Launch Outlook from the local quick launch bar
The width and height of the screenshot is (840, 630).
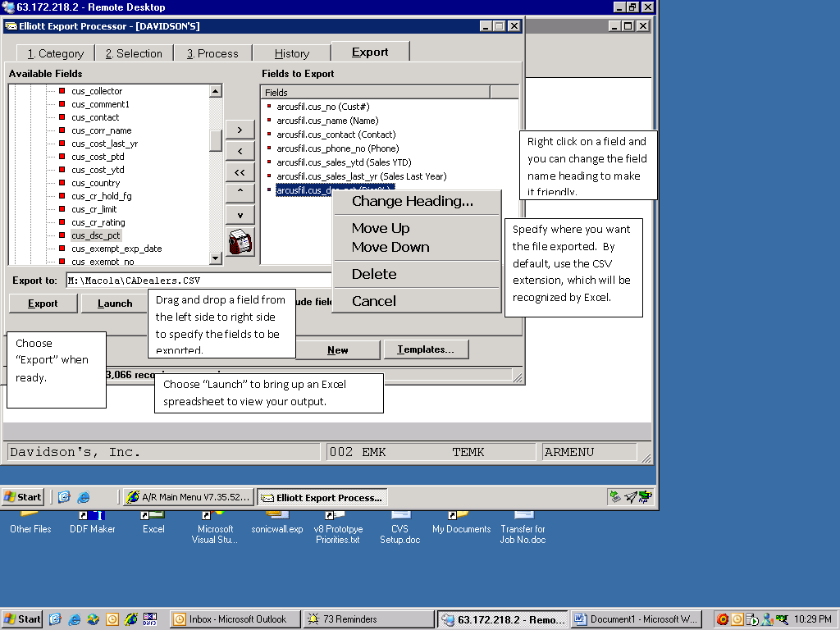point(112,619)
